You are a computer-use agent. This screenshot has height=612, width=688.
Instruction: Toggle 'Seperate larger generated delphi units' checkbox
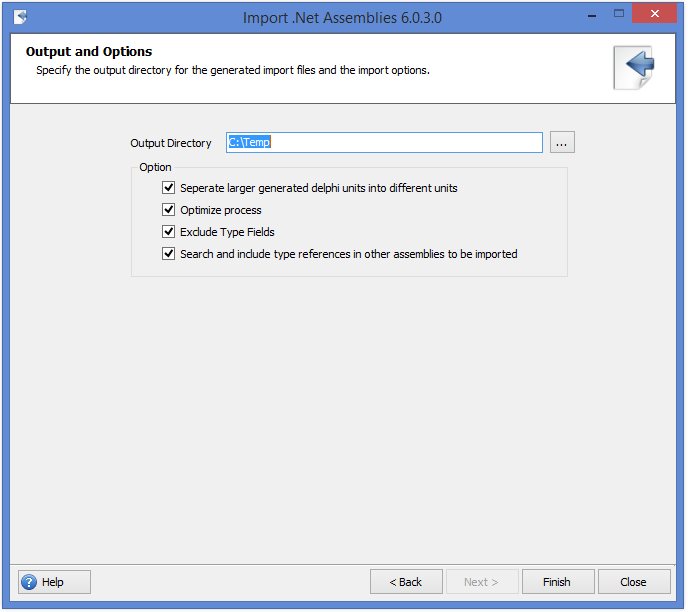169,188
